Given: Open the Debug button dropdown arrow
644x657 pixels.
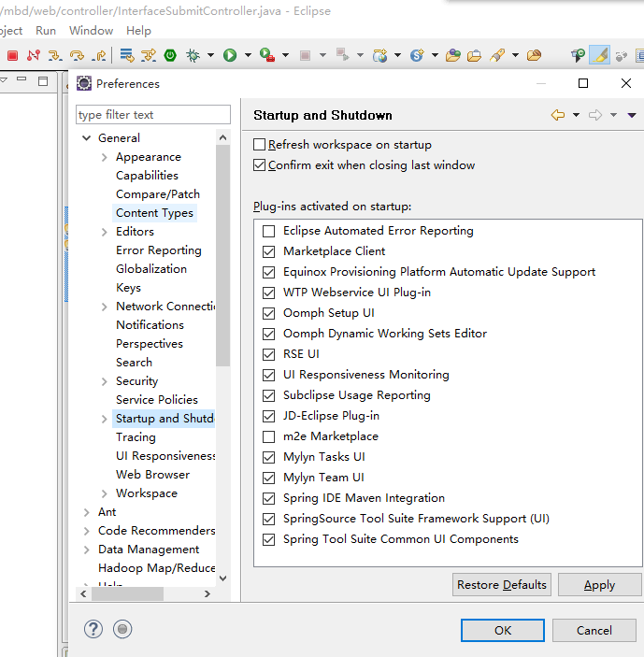Looking at the screenshot, I should (x=210, y=55).
